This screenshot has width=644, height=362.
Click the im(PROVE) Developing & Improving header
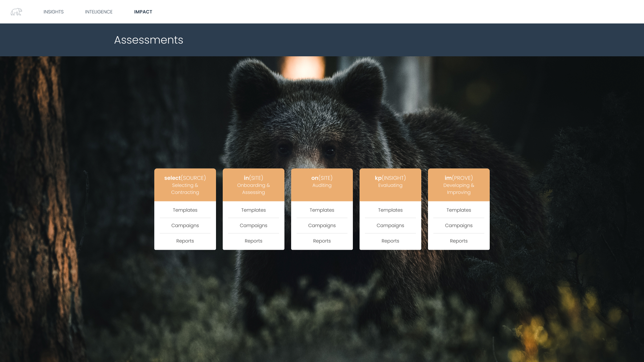pyautogui.click(x=459, y=185)
